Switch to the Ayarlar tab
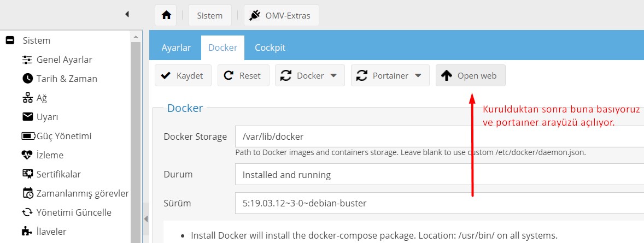Image resolution: width=644 pixels, height=243 pixels. [x=176, y=48]
